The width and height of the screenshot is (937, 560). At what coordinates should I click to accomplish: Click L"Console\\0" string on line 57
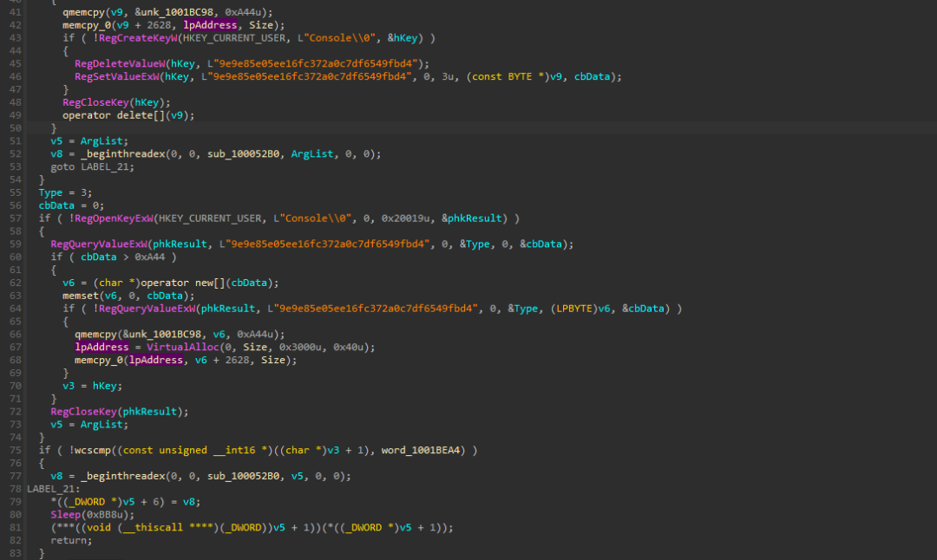click(312, 218)
